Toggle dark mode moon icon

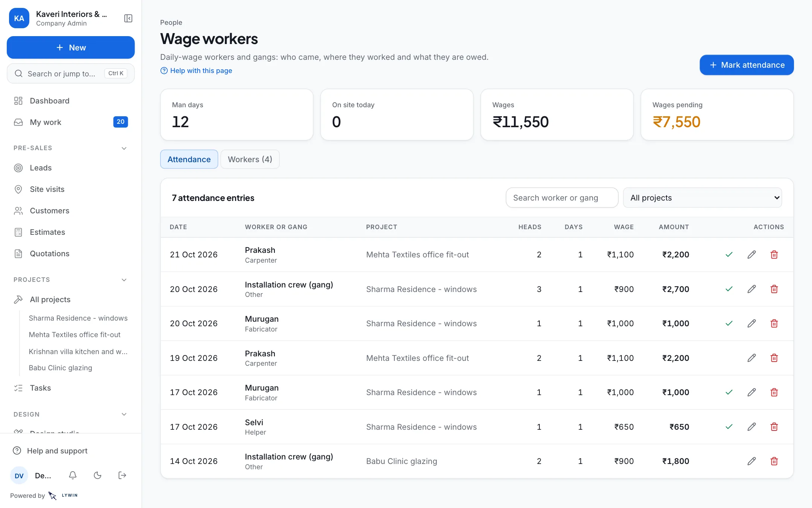[98, 475]
